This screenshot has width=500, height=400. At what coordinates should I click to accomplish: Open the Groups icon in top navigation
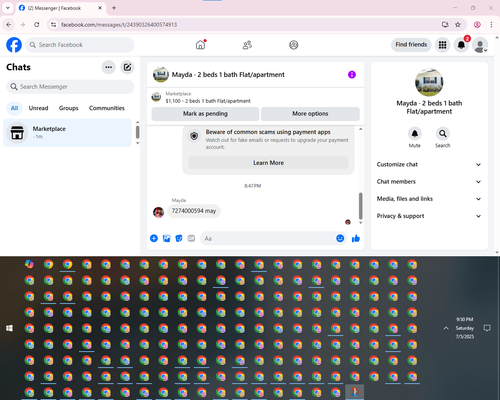pyautogui.click(x=294, y=45)
